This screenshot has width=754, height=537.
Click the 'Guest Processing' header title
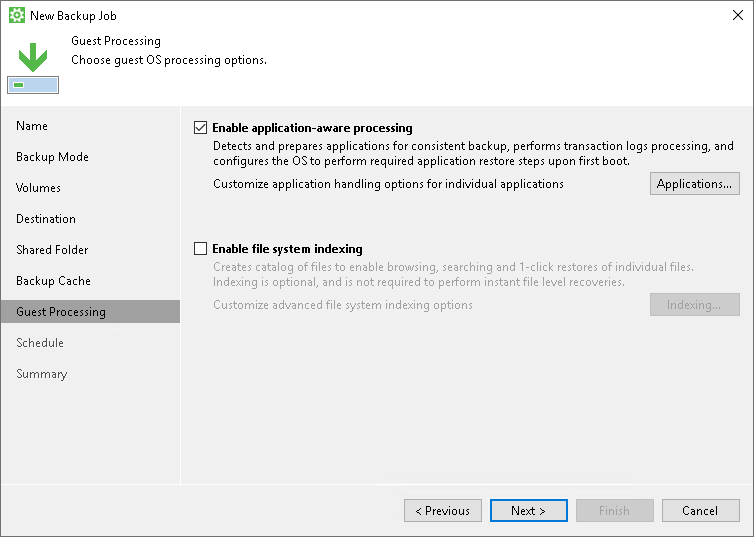point(116,41)
